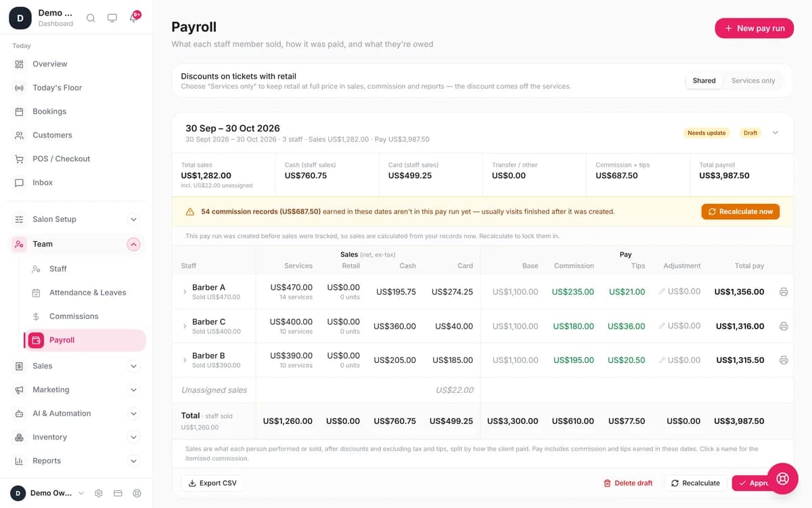Click Unassigned sales US$22.00 value
This screenshot has height=508, width=812.
pos(455,390)
